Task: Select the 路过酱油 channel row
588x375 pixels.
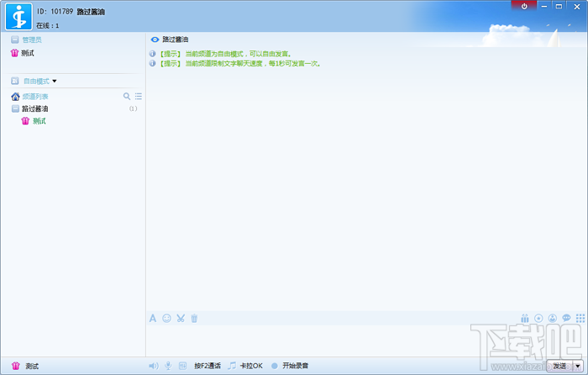Action: 73,108
